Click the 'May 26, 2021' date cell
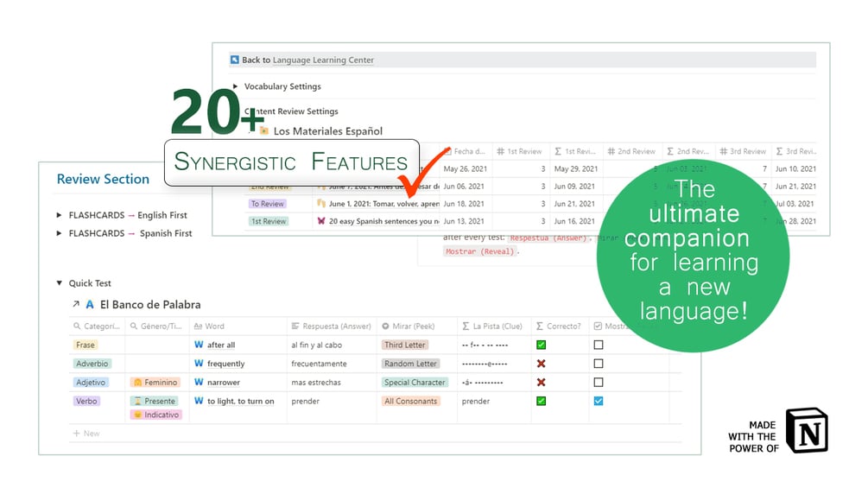Screen dimensions: 868x488 click(x=465, y=168)
